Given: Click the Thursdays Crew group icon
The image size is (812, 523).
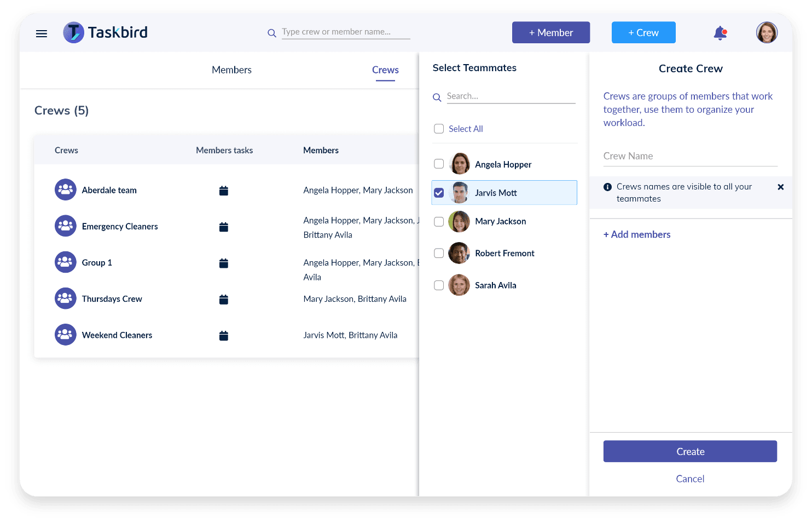Looking at the screenshot, I should pos(66,298).
